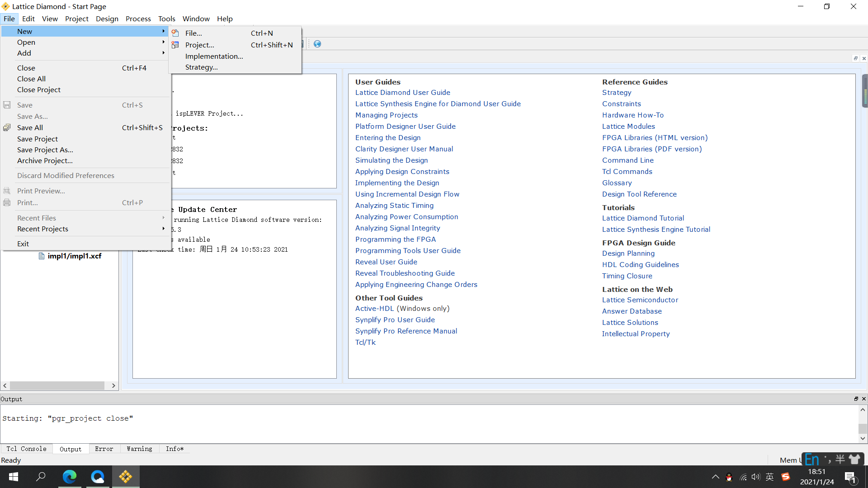Switch to the Tcl Console tab

(x=26, y=449)
